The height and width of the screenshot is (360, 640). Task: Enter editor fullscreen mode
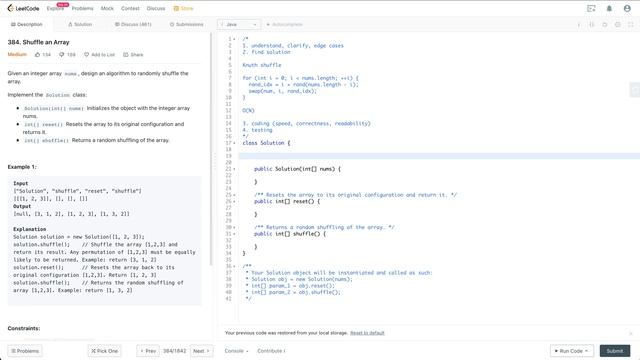pos(631,24)
